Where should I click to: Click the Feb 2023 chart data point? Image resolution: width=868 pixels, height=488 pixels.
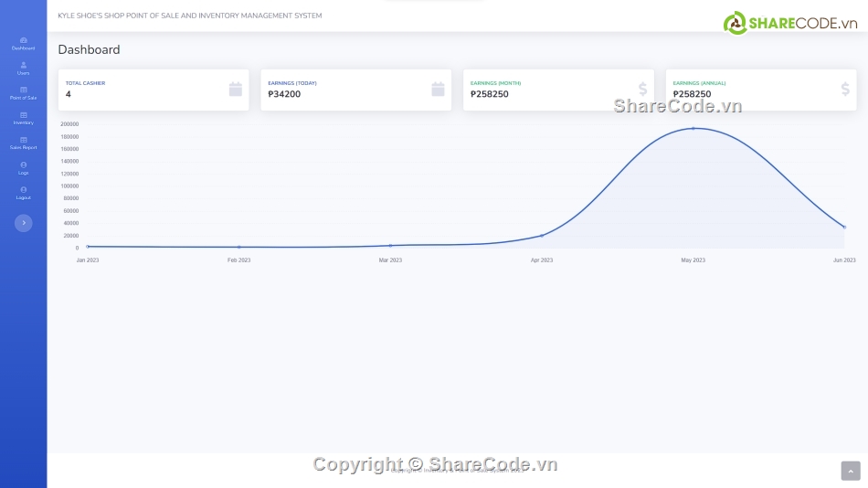(239, 247)
